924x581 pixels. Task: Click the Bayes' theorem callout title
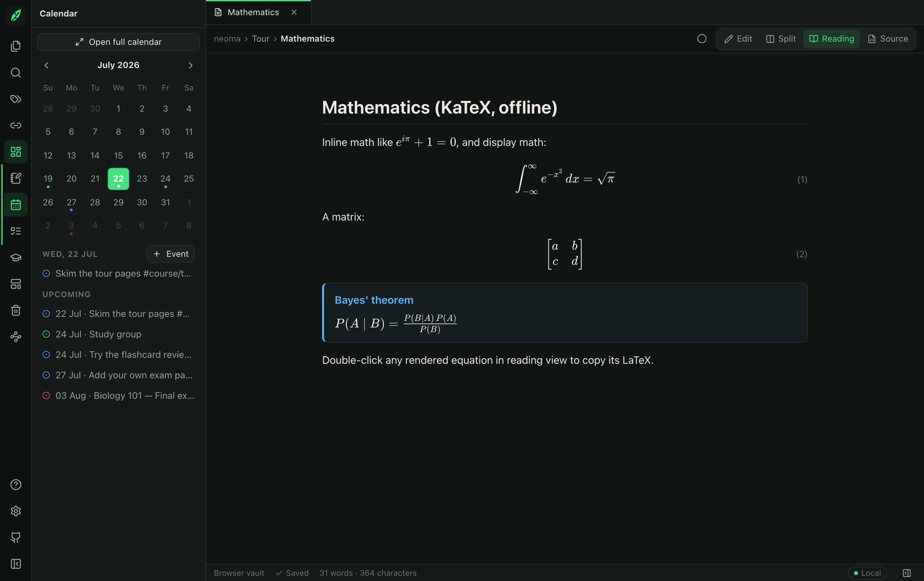click(374, 300)
